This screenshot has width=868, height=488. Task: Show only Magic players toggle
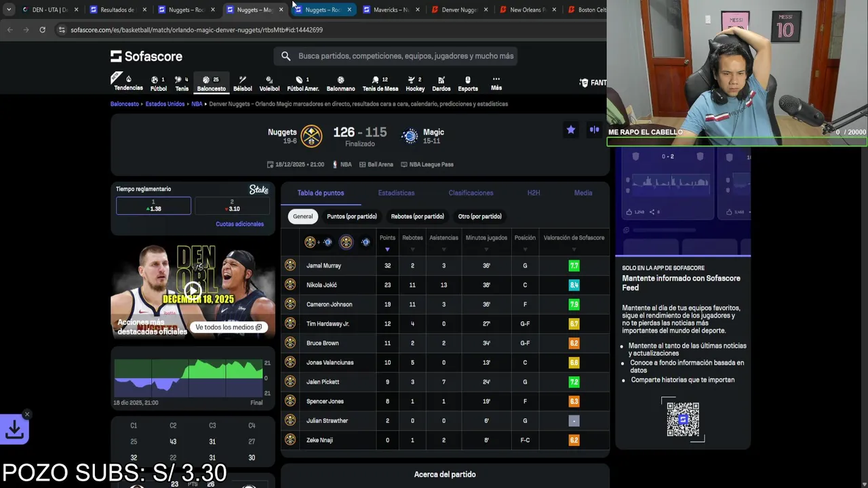[x=366, y=242]
